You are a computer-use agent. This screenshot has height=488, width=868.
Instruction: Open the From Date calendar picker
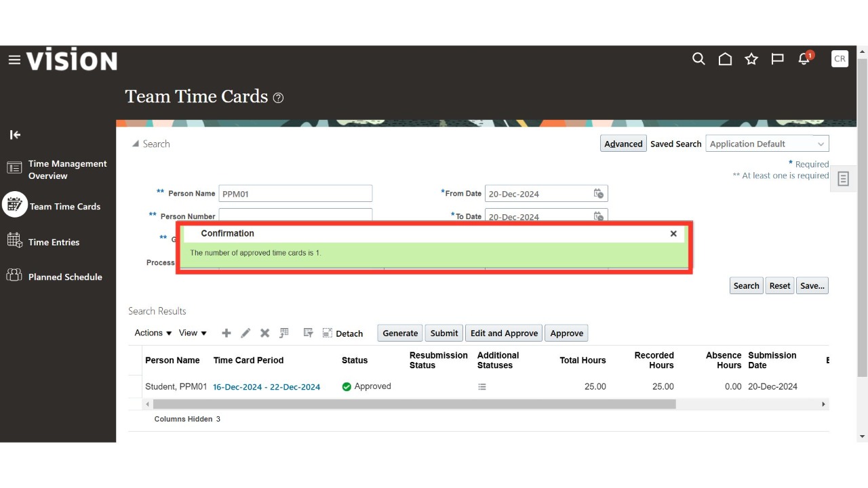599,194
